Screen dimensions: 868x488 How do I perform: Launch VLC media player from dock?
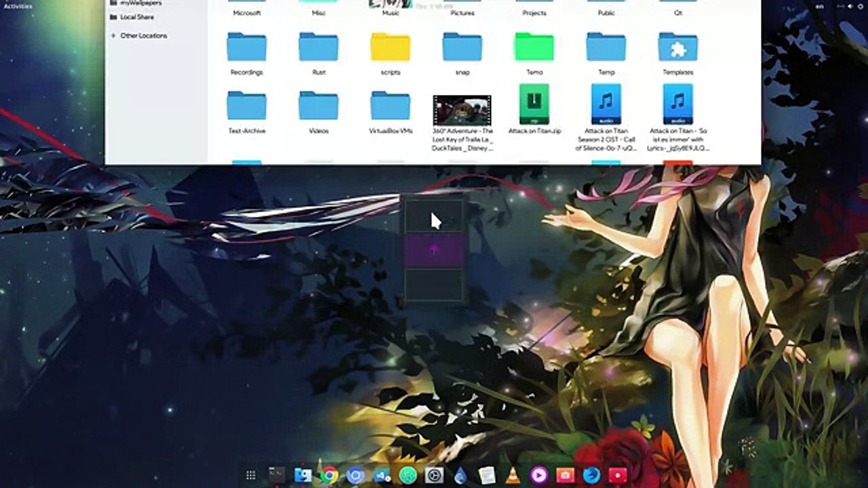[513, 476]
